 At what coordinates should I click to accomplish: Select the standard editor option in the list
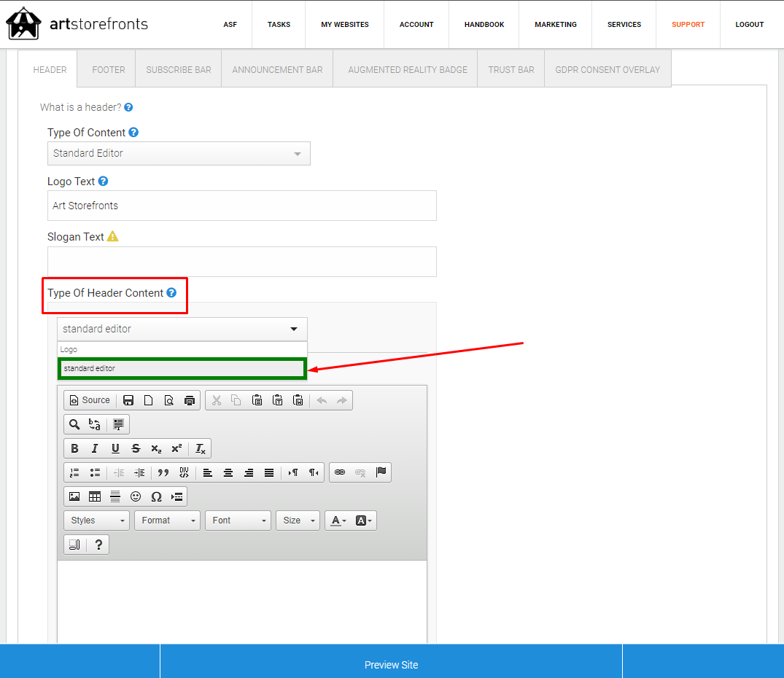click(x=182, y=368)
